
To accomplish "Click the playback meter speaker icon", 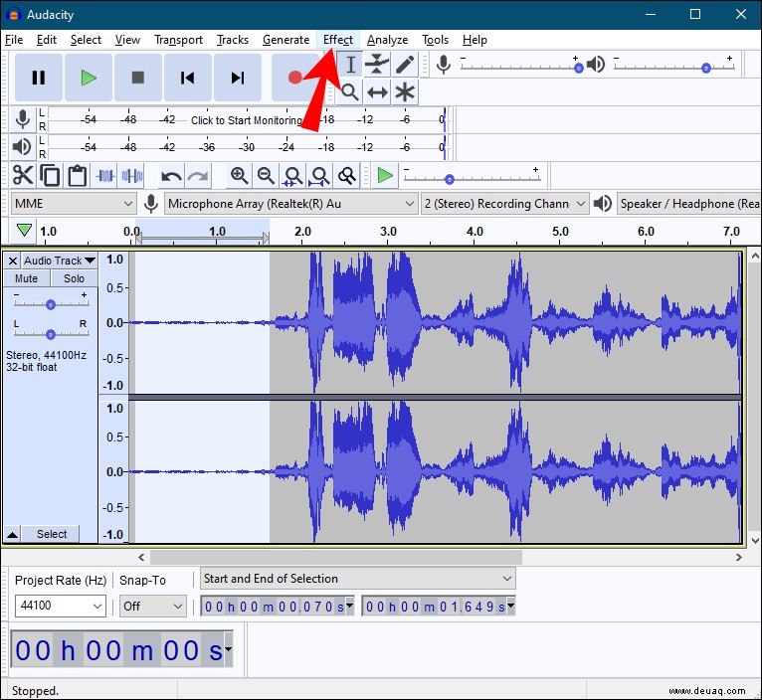I will [22, 147].
